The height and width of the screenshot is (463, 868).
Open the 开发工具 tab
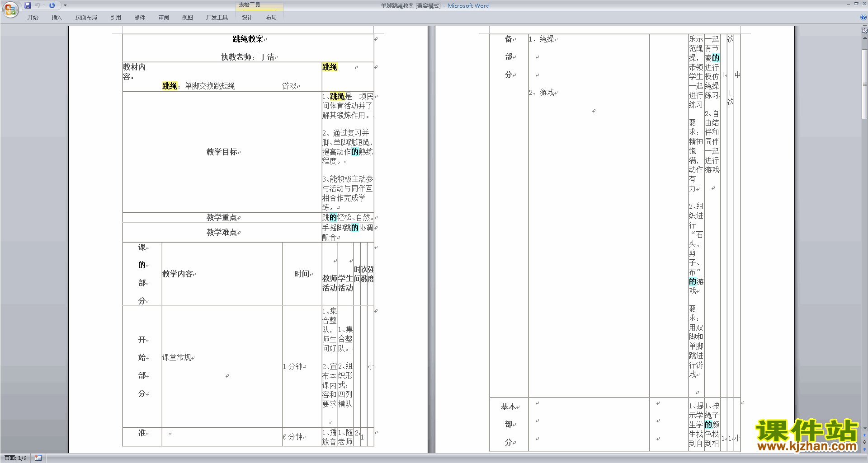pos(217,18)
